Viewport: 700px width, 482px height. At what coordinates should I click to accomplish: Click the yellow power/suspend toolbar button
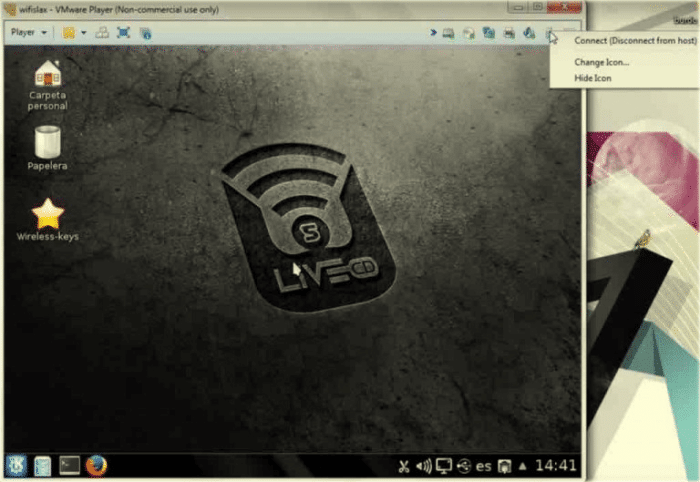tap(69, 33)
